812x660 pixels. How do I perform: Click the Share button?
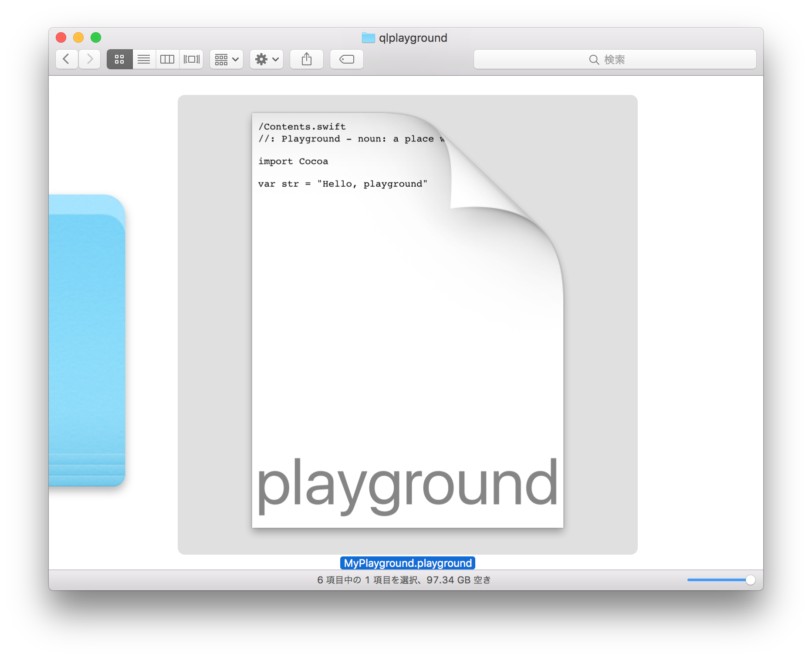point(307,59)
